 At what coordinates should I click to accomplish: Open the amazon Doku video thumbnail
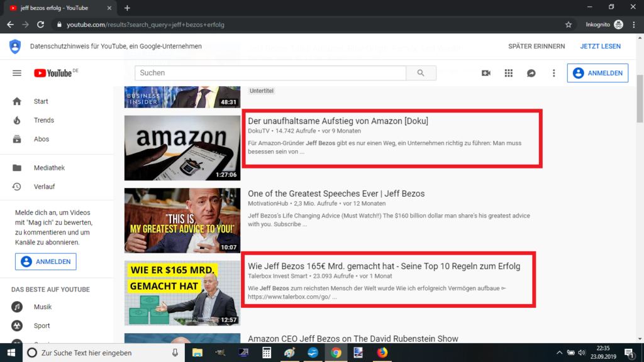182,148
